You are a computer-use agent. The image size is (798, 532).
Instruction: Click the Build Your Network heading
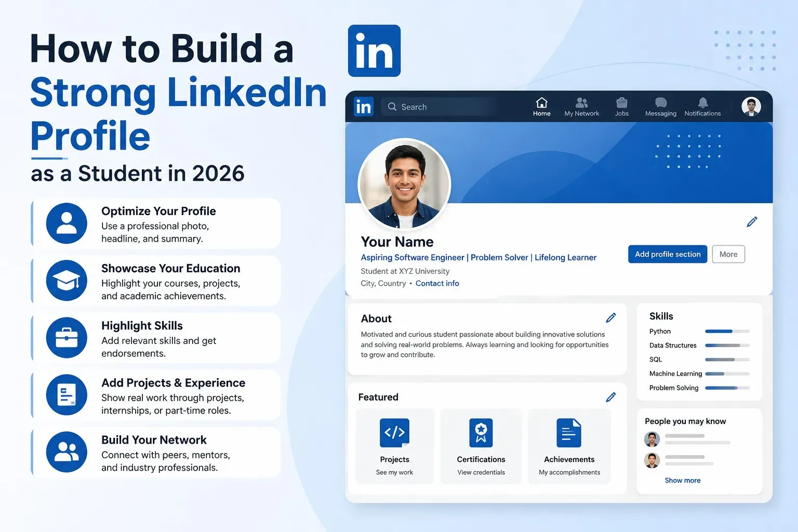(x=154, y=440)
